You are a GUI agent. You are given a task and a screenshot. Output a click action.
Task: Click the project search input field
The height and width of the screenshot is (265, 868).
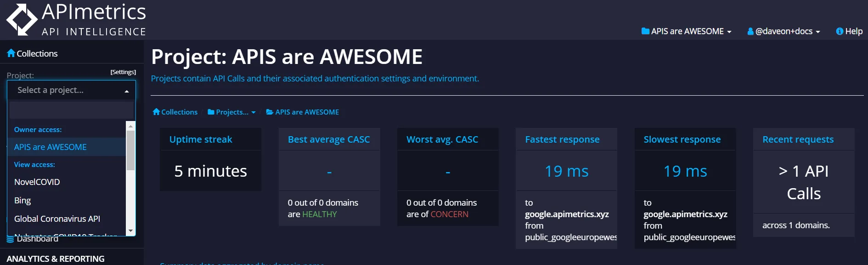pos(72,110)
